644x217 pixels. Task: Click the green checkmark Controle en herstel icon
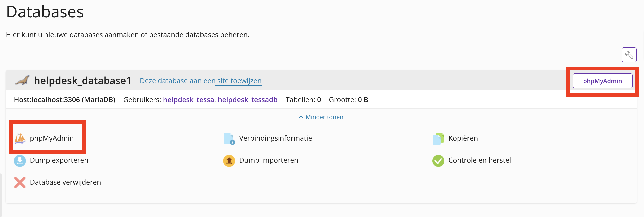438,161
